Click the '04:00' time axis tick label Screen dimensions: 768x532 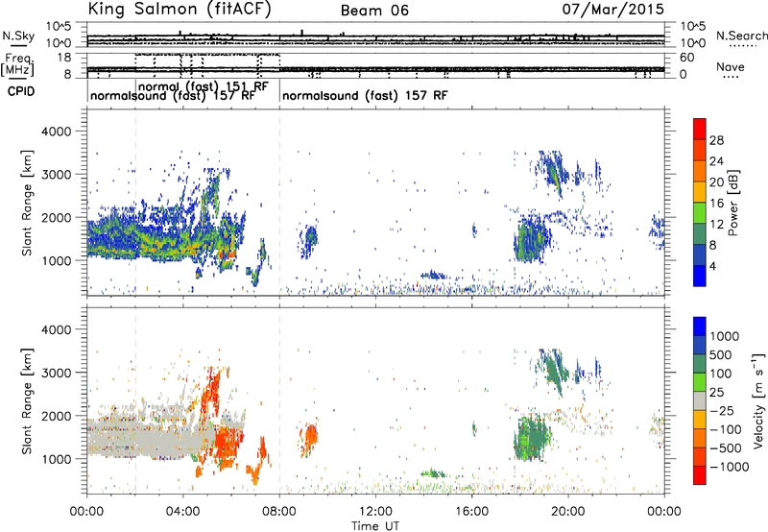pyautogui.click(x=183, y=512)
